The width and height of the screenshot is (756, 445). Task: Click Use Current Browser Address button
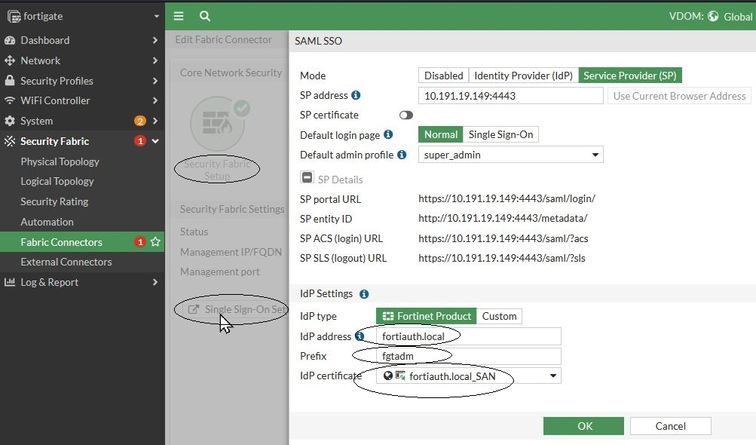pos(679,96)
